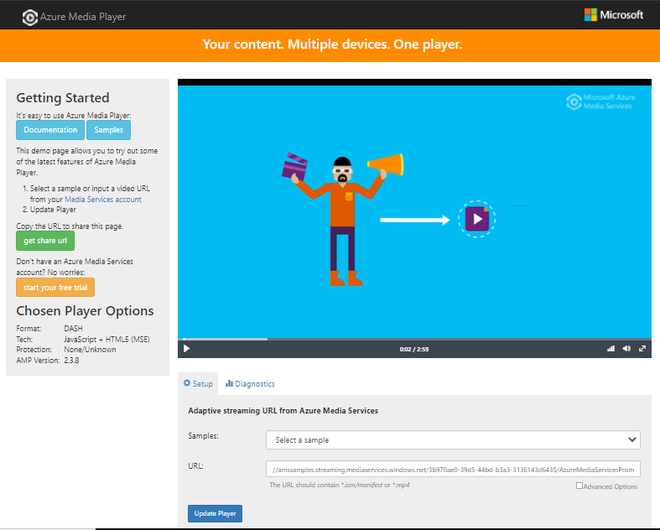Play the video using the play button
This screenshot has width=660, height=530.
(x=186, y=349)
